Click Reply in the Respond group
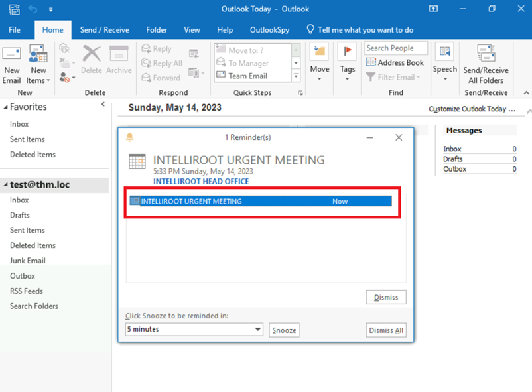The width and height of the screenshot is (532, 392). pos(157,49)
